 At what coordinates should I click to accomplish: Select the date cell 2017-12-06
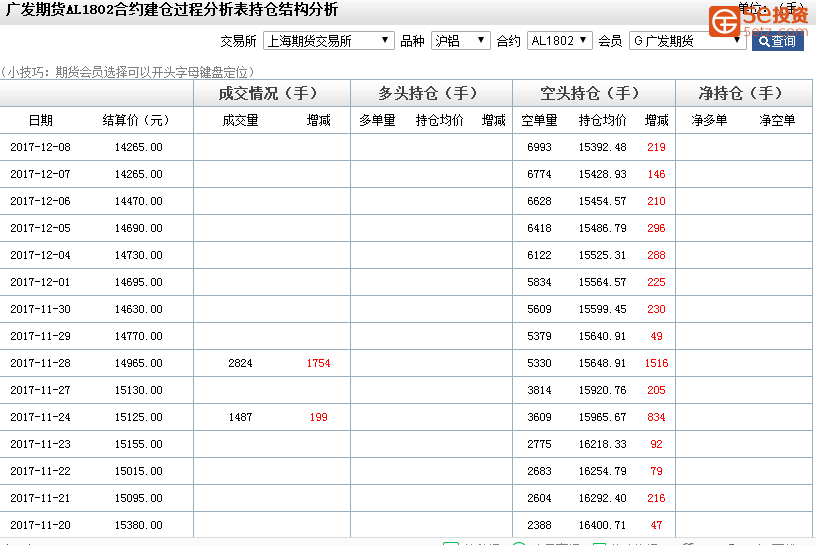(40, 201)
